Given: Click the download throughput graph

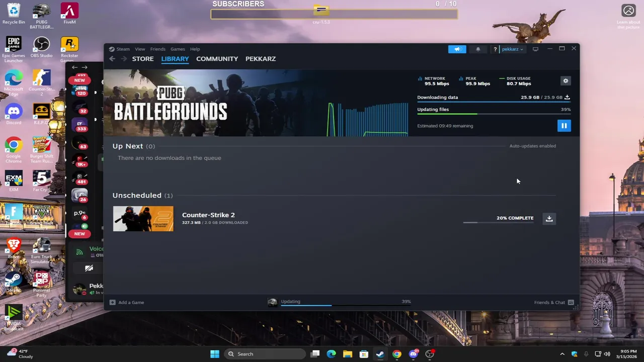Looking at the screenshot, I should pos(368,119).
